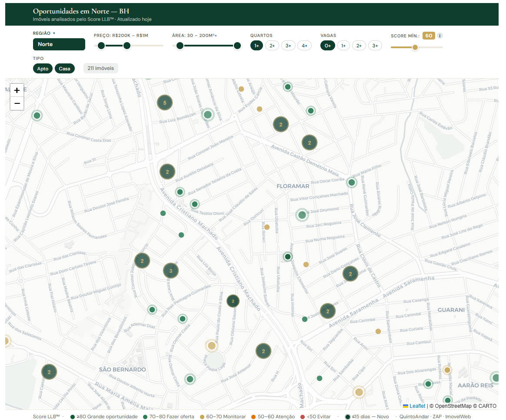
Task: Click the '50–60 Atenção' legend entry
Action: (273, 417)
